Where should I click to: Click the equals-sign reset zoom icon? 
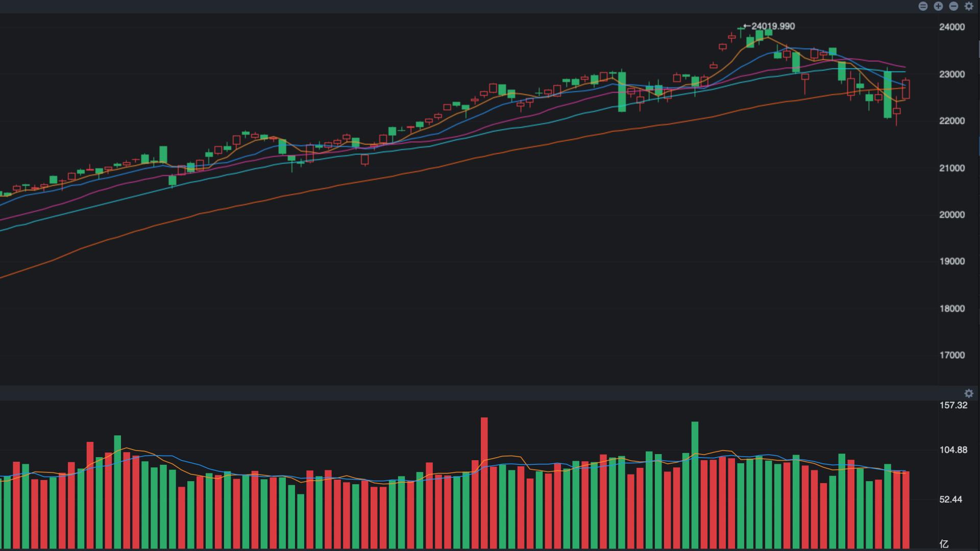[x=923, y=6]
